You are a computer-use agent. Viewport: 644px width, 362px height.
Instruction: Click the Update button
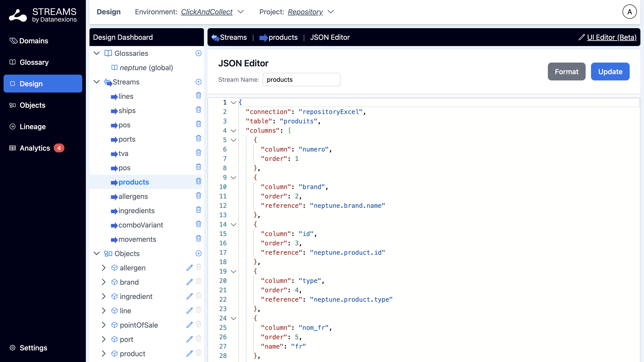click(610, 72)
